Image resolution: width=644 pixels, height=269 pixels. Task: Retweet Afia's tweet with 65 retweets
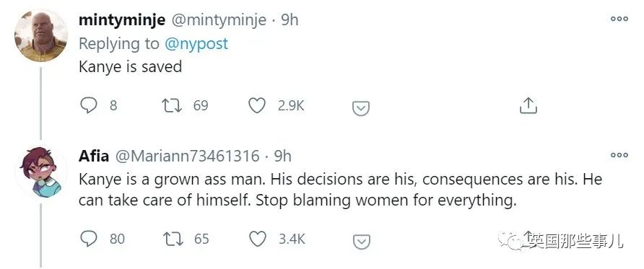tap(173, 239)
